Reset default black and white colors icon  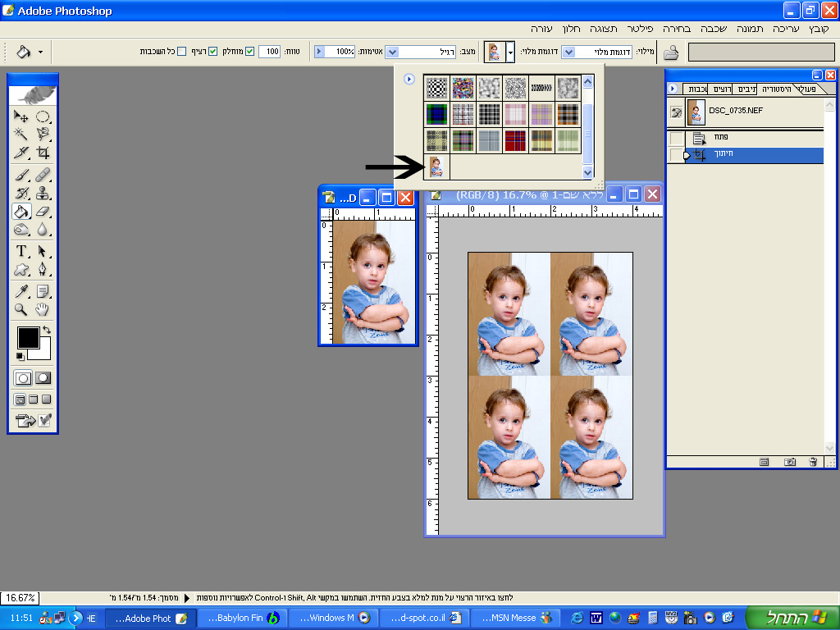(x=20, y=356)
